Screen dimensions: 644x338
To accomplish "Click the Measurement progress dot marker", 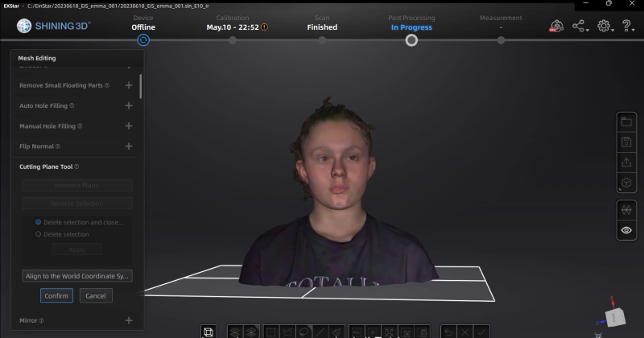I will click(501, 40).
